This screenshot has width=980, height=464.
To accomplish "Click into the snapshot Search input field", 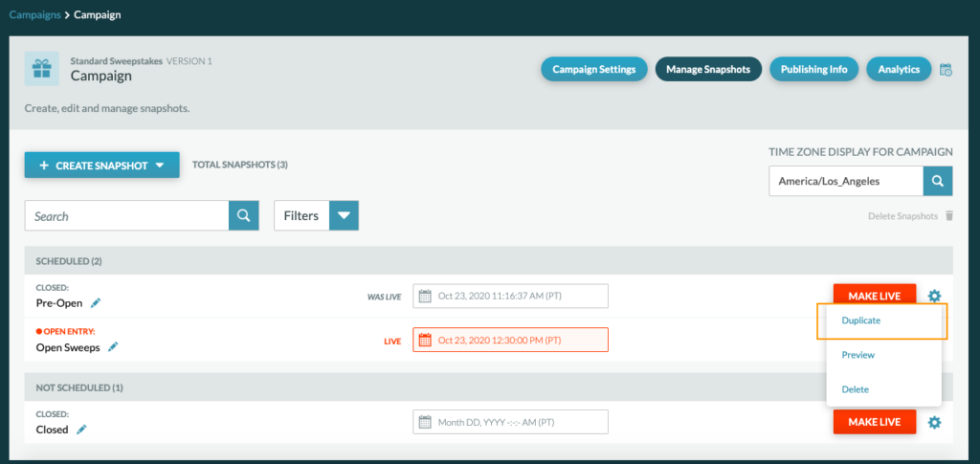I will pos(126,216).
